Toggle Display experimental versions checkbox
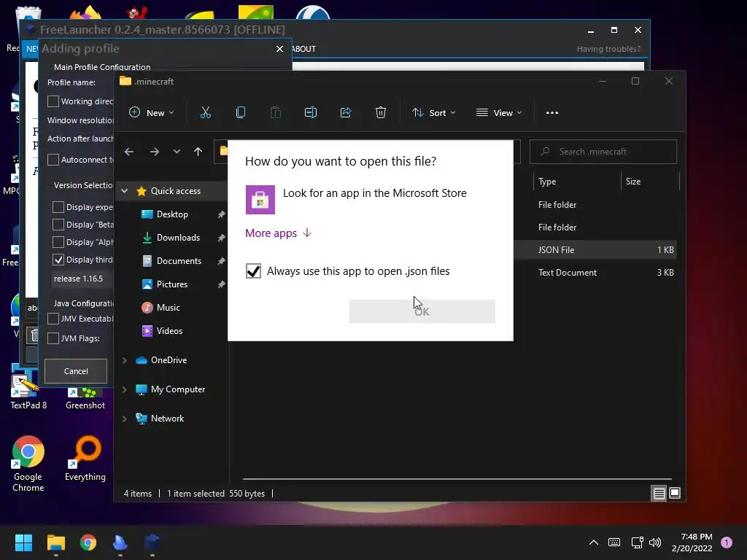 tap(58, 207)
